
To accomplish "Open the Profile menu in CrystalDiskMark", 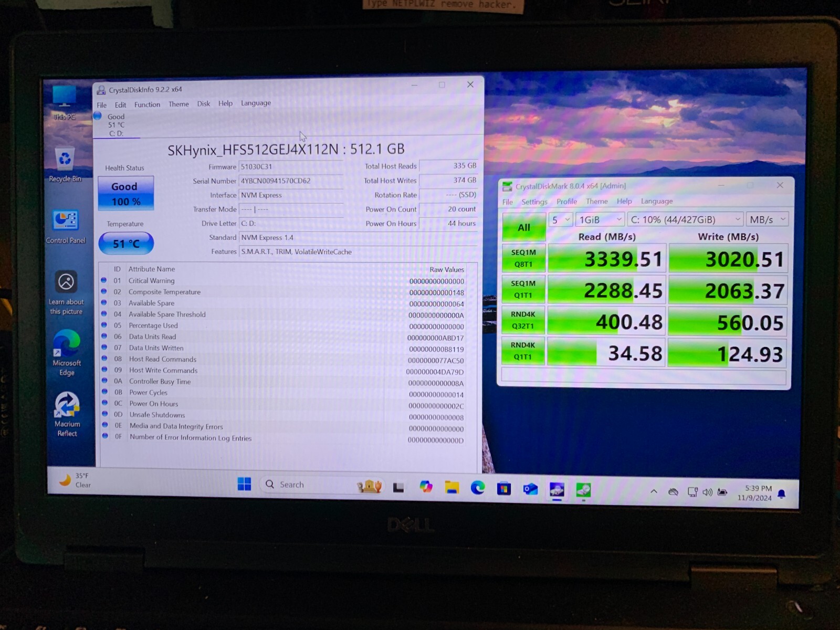I will [566, 201].
